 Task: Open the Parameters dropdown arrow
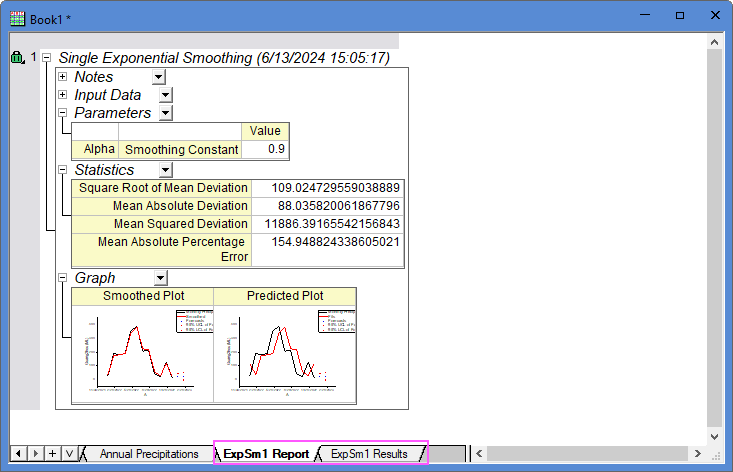pos(165,113)
